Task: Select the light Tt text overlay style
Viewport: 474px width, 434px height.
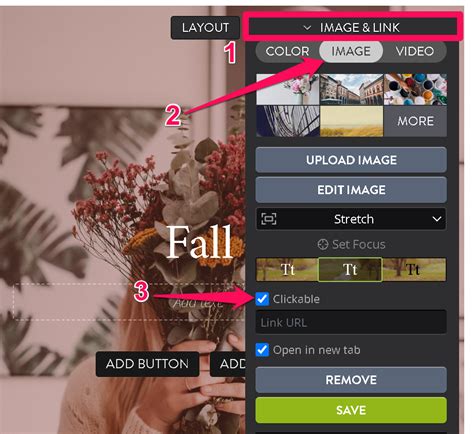Action: pyautogui.click(x=287, y=269)
